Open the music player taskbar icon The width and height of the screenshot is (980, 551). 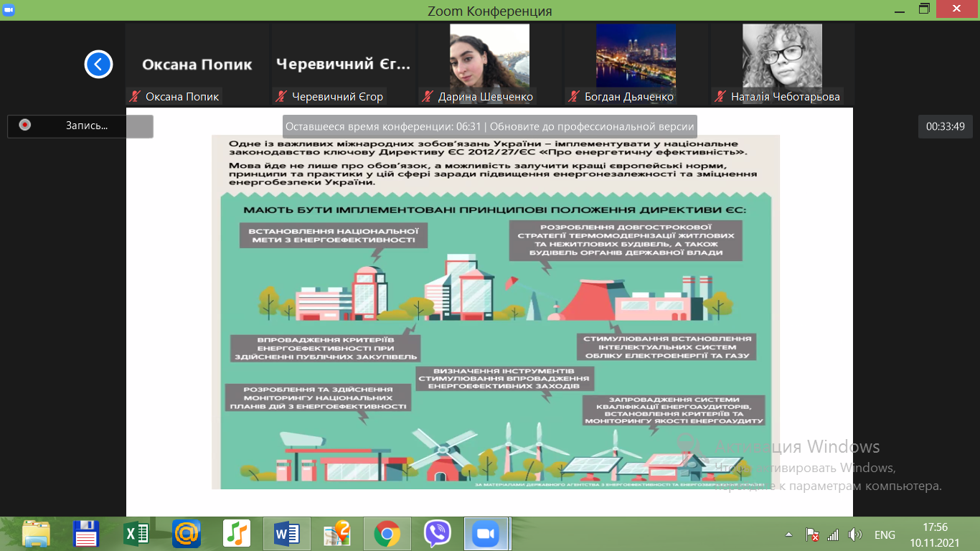coord(237,534)
